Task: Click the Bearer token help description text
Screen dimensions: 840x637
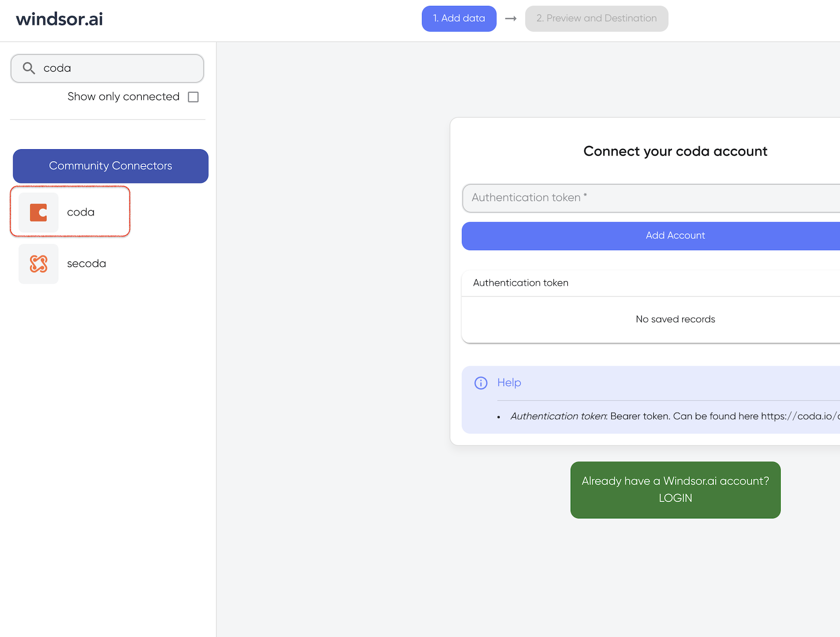Action: point(675,416)
